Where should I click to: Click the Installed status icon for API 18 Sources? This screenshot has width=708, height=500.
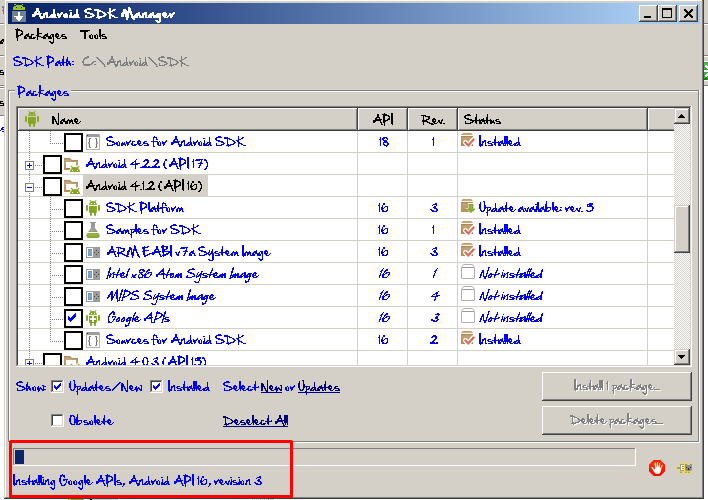click(x=468, y=140)
